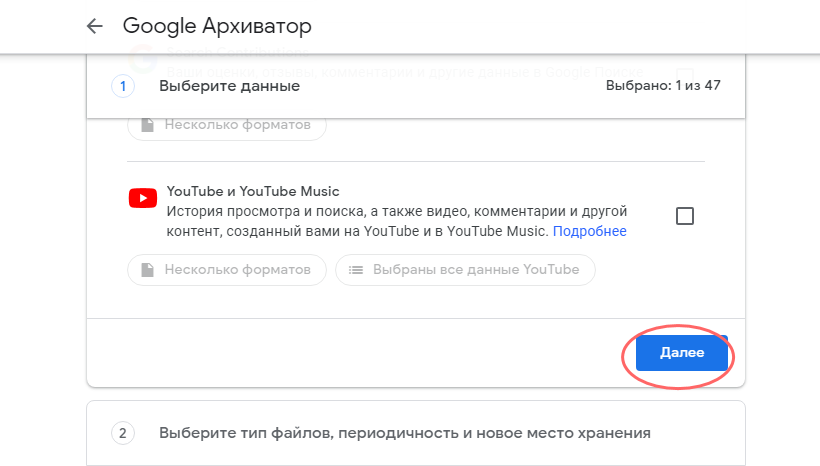Screen dimensions: 820x466
Task: Click the "Выберите данные" step header
Action: pos(229,86)
